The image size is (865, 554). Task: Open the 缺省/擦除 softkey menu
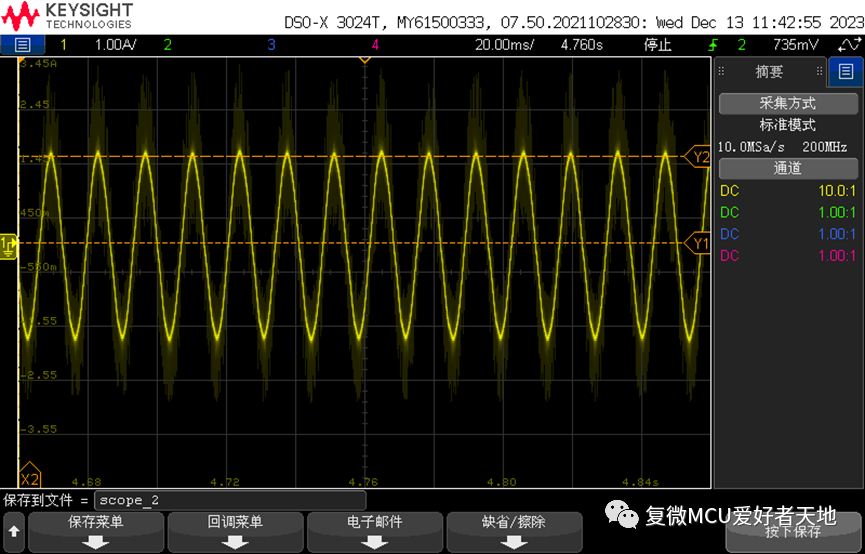(514, 531)
